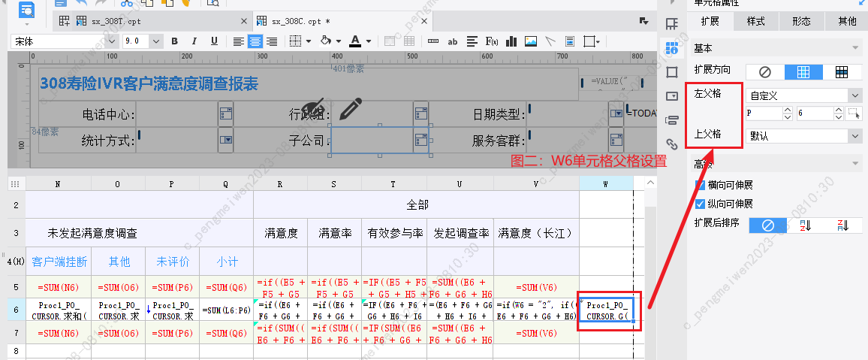Click the cell border style icon
The image size is (868, 360).
coord(296,41)
